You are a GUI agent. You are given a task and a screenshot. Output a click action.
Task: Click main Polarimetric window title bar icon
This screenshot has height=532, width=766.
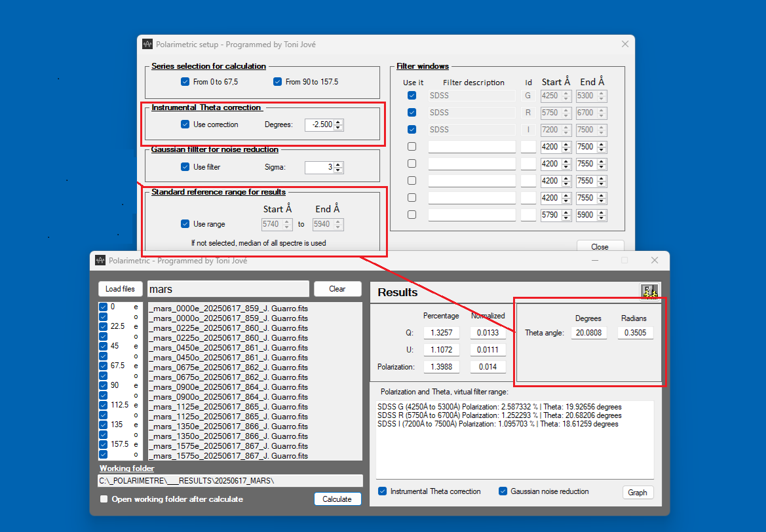[x=100, y=260]
